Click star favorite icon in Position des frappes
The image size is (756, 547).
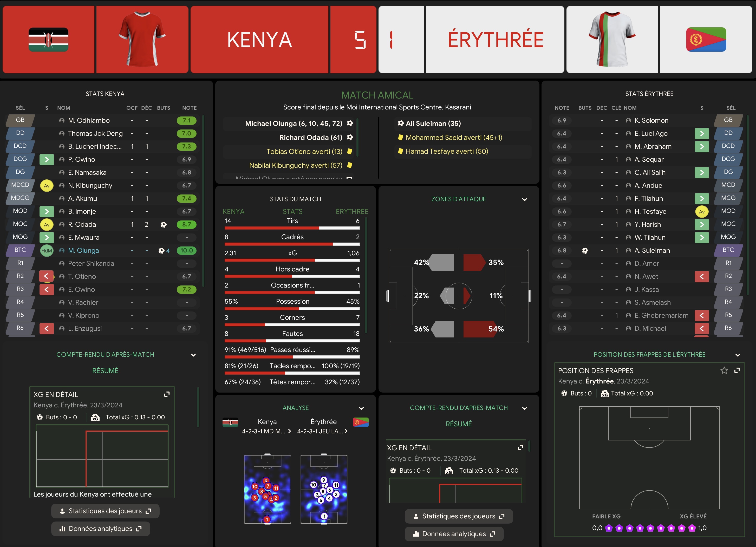click(724, 371)
